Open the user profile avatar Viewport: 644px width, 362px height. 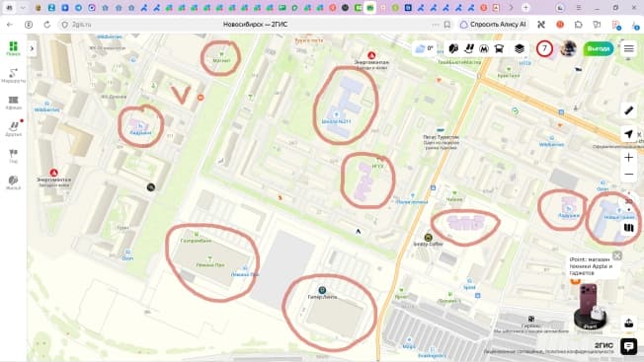568,48
